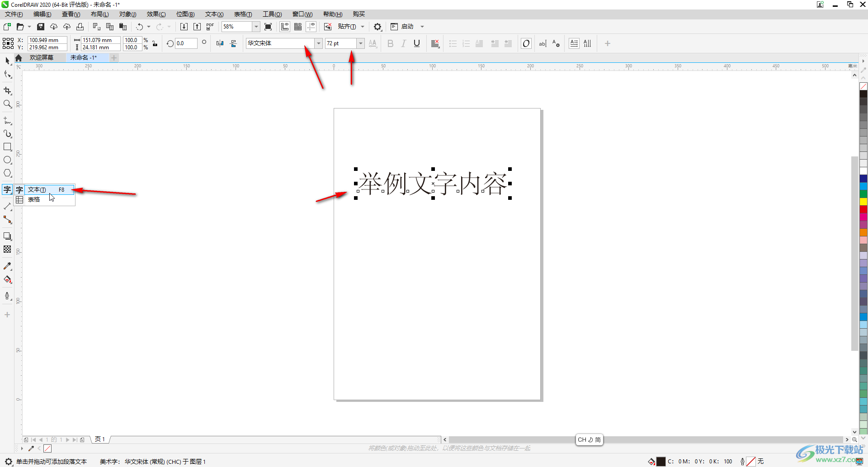The width and height of the screenshot is (868, 467).
Task: Toggle Underline formatting
Action: (x=417, y=43)
